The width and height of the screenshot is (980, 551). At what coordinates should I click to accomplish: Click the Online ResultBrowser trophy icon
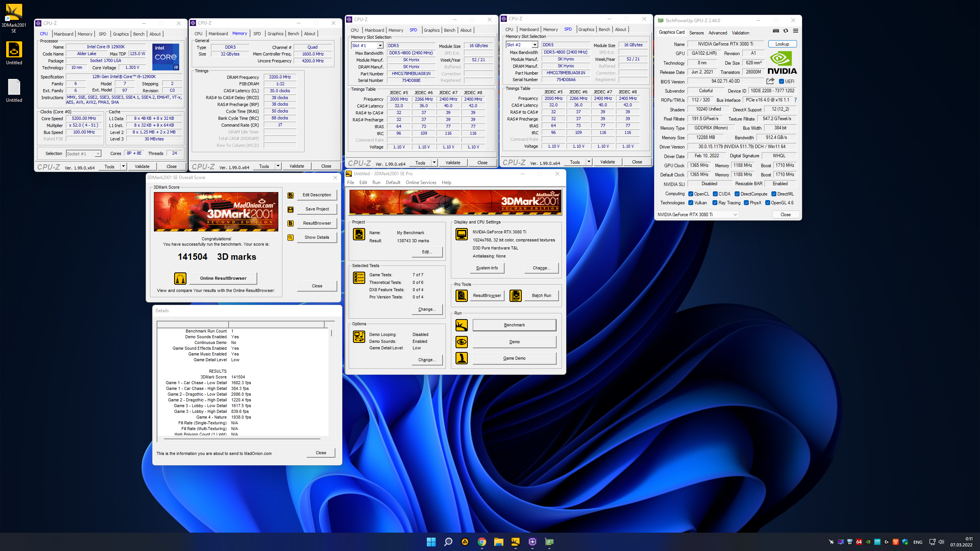pos(180,278)
